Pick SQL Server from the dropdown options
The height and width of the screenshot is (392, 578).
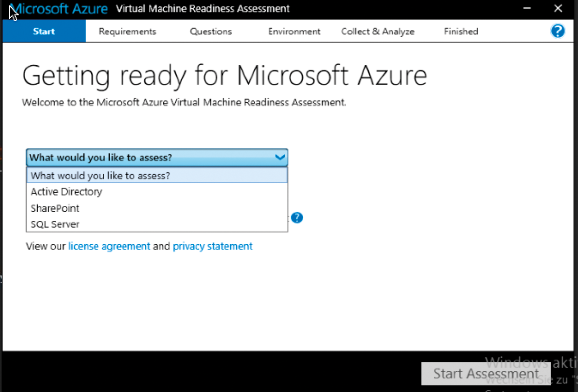click(55, 224)
